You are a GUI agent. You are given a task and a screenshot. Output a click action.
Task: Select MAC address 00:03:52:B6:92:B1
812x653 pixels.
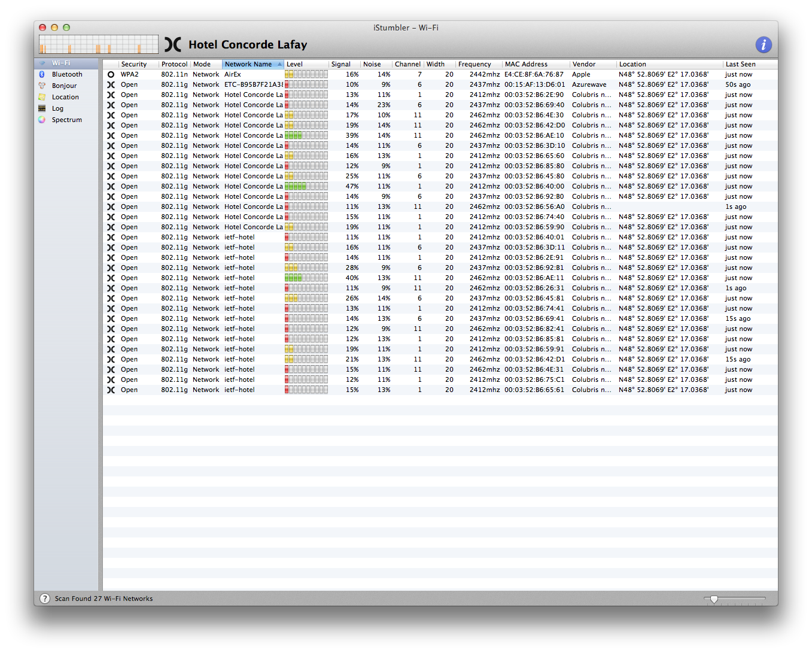(x=534, y=268)
